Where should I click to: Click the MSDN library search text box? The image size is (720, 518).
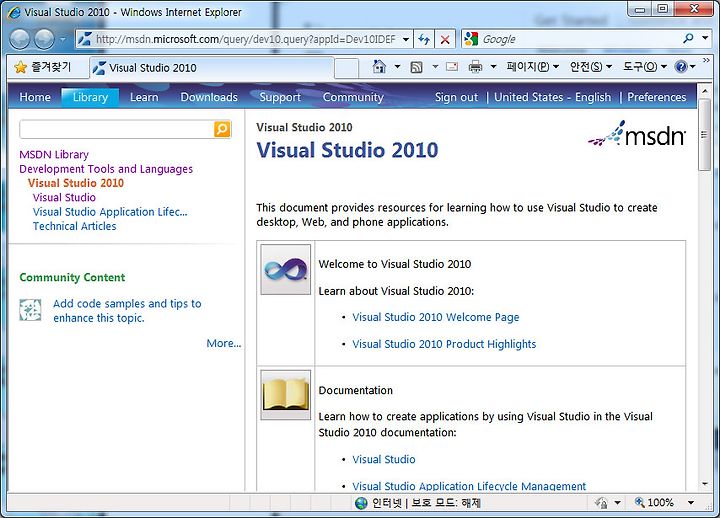pyautogui.click(x=116, y=130)
